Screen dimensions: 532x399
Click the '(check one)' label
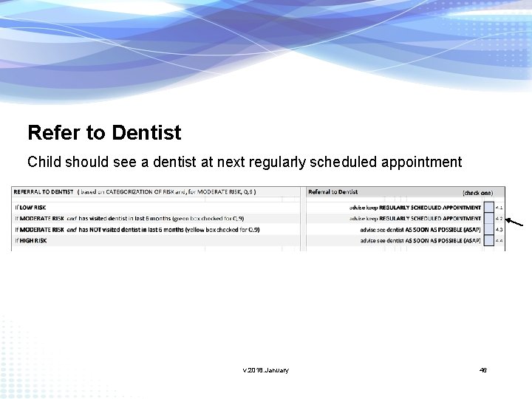point(478,193)
